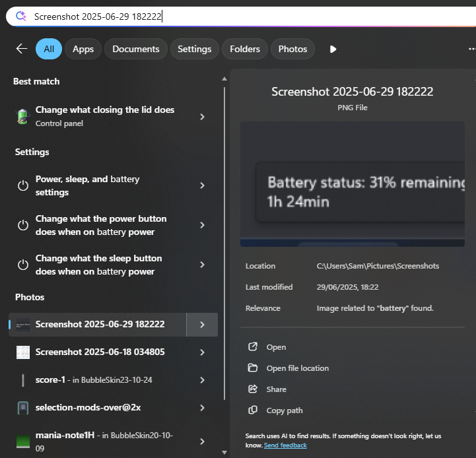The width and height of the screenshot is (476, 458).
Task: Open the three-dots more options menu
Action: (472, 49)
